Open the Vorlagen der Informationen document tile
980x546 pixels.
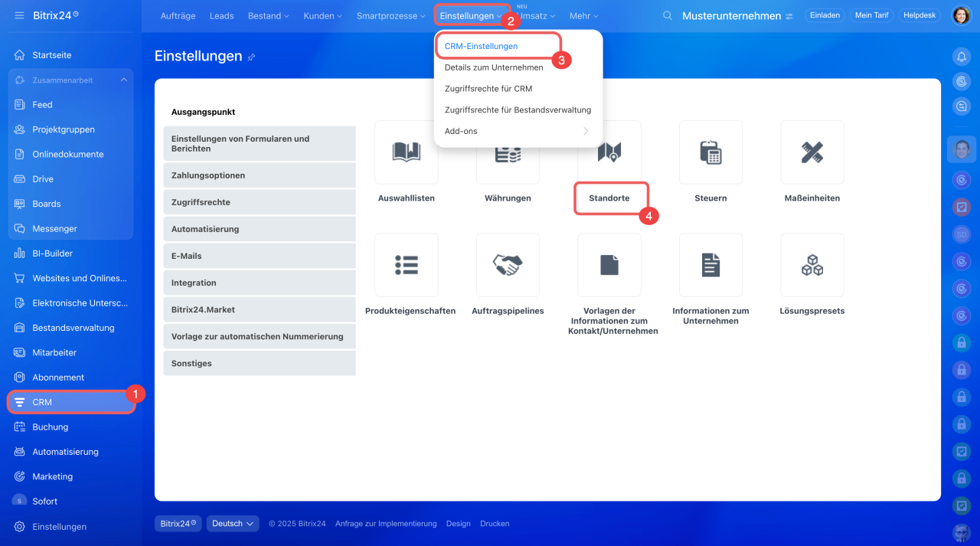click(x=609, y=265)
